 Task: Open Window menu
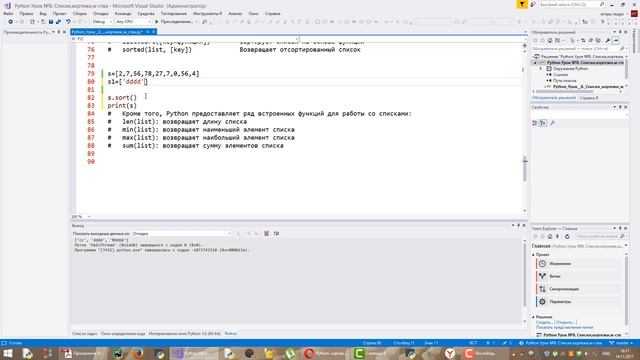253,13
